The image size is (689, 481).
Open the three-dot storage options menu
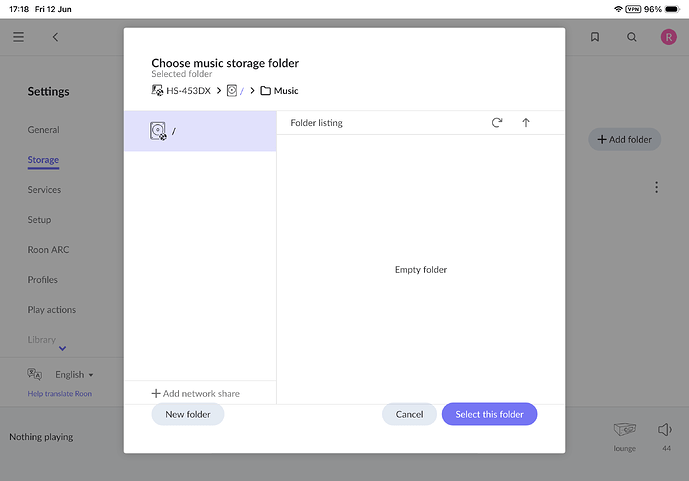pyautogui.click(x=656, y=187)
